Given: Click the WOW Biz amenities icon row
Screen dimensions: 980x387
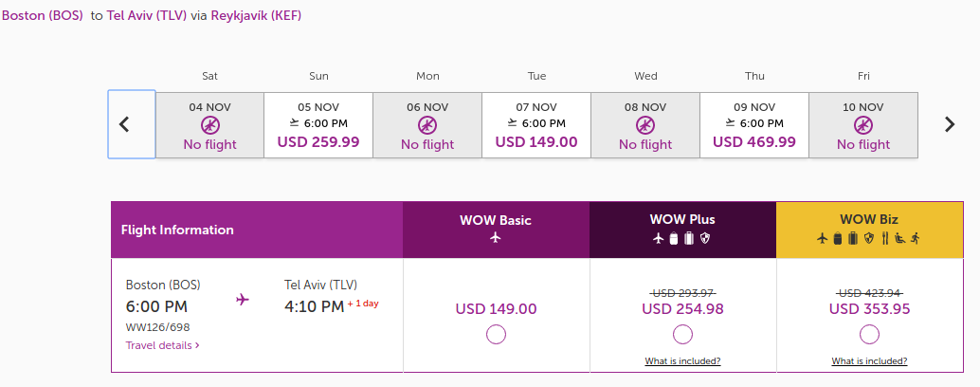Looking at the screenshot, I should [869, 238].
